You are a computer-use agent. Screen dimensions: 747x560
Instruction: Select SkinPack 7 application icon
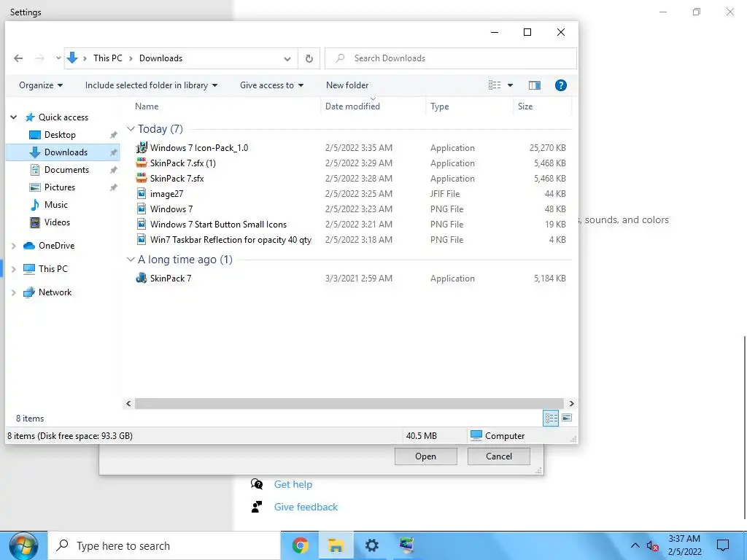(x=142, y=278)
